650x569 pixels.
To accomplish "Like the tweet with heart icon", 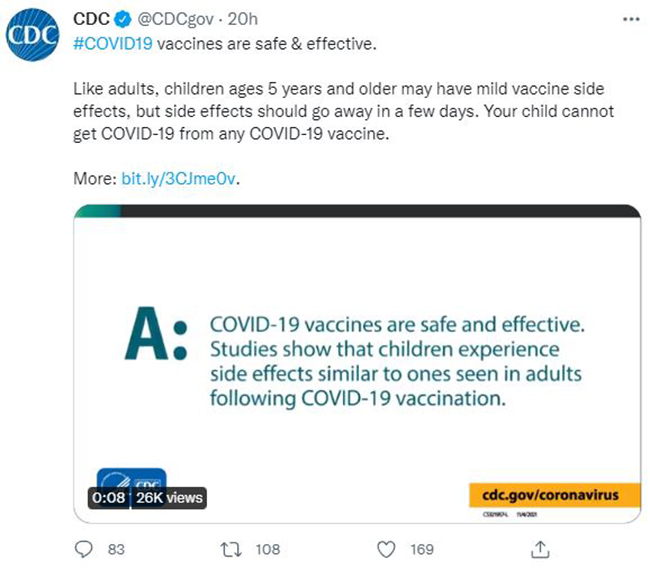I will click(386, 550).
